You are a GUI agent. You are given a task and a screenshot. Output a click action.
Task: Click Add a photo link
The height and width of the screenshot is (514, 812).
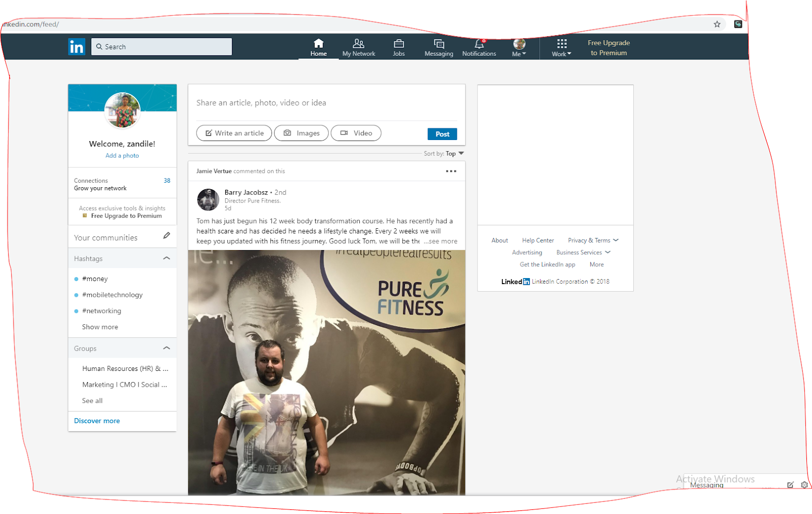point(122,156)
